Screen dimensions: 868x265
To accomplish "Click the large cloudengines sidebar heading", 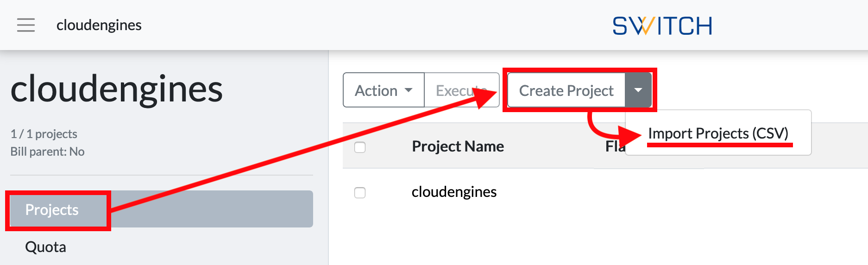I will (x=117, y=89).
